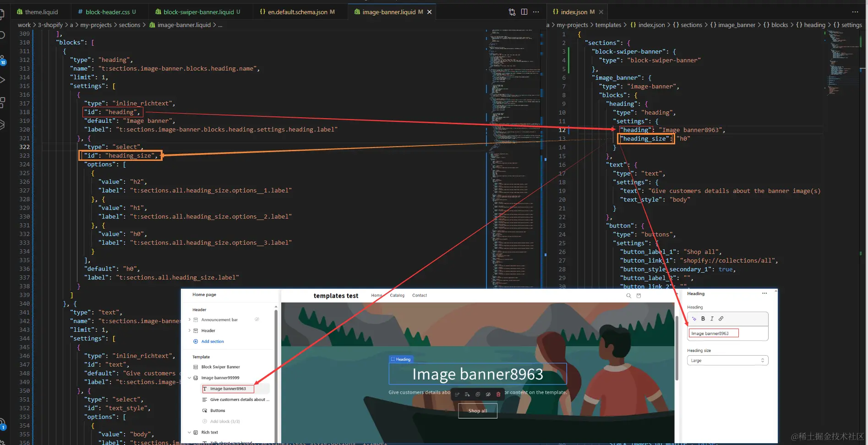Screen dimensions: 868x445
Task: Click the Image banner8963 heading in preview
Action: [478, 374]
